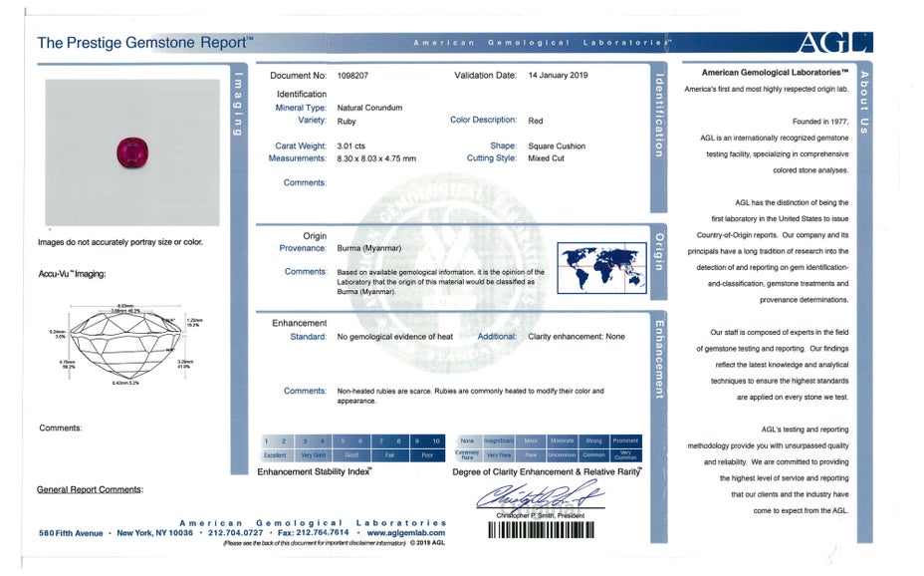Screen dimensions: 924x576
Task: Click the Prominent clarity enhancement cell
Action: 625,440
